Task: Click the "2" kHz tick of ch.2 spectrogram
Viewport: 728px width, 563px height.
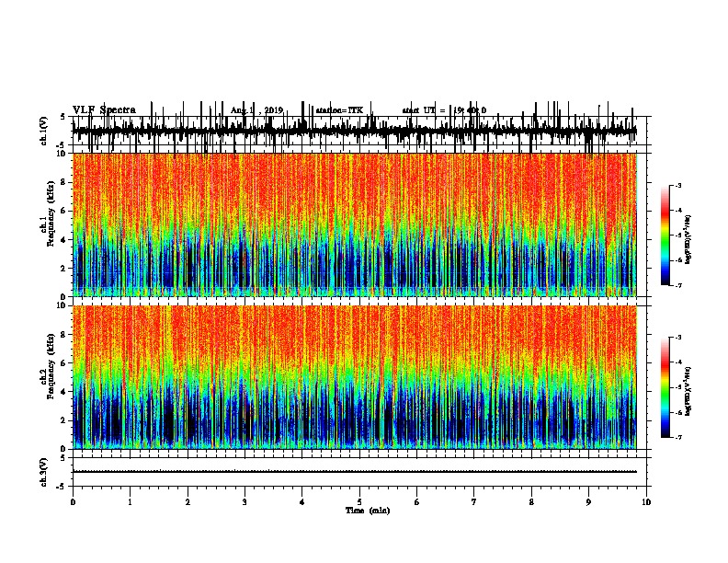Action: pyautogui.click(x=63, y=420)
